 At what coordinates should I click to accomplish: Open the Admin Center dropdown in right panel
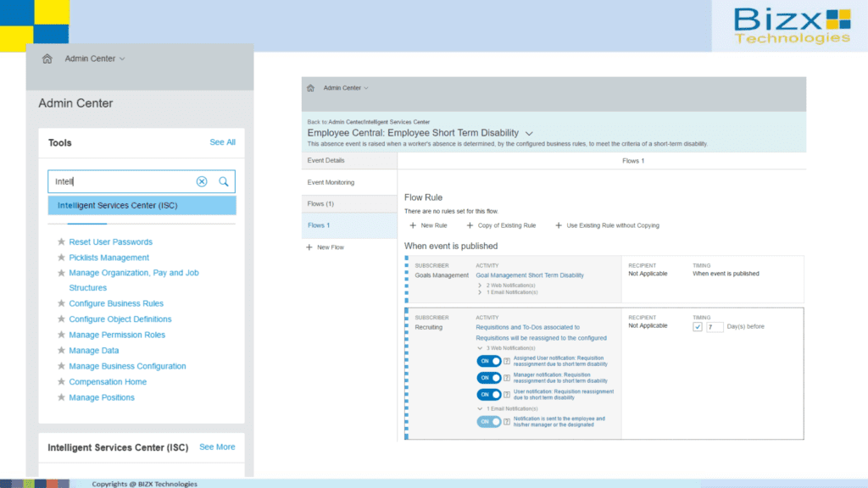point(346,88)
